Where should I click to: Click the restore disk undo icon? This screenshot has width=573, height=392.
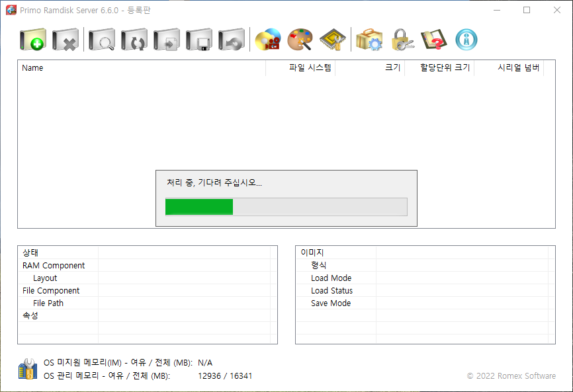tap(232, 40)
